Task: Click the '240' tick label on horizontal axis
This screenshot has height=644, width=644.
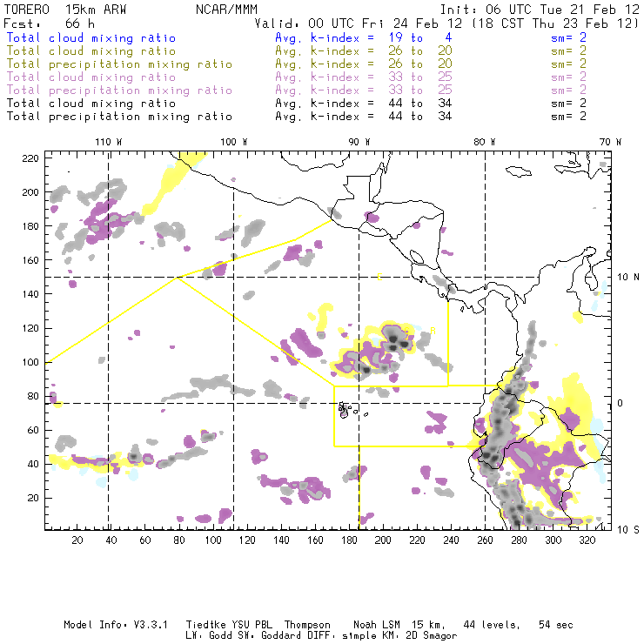Action: 451,540
